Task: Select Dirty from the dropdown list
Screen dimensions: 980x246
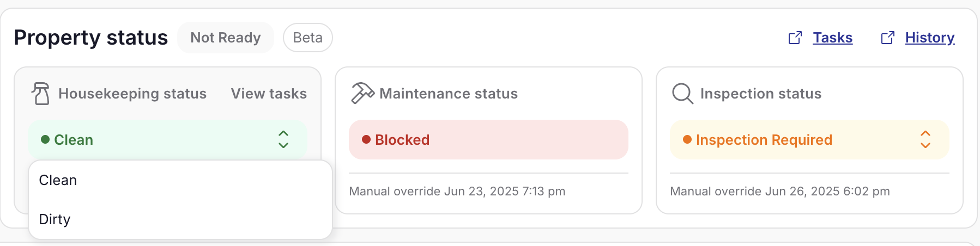Action: coord(55,219)
